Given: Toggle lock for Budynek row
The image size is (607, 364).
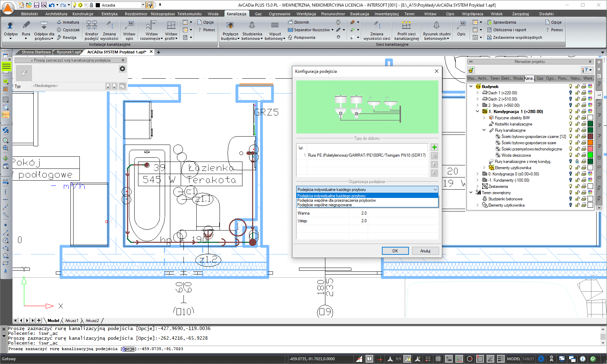Looking at the screenshot, I should [577, 87].
